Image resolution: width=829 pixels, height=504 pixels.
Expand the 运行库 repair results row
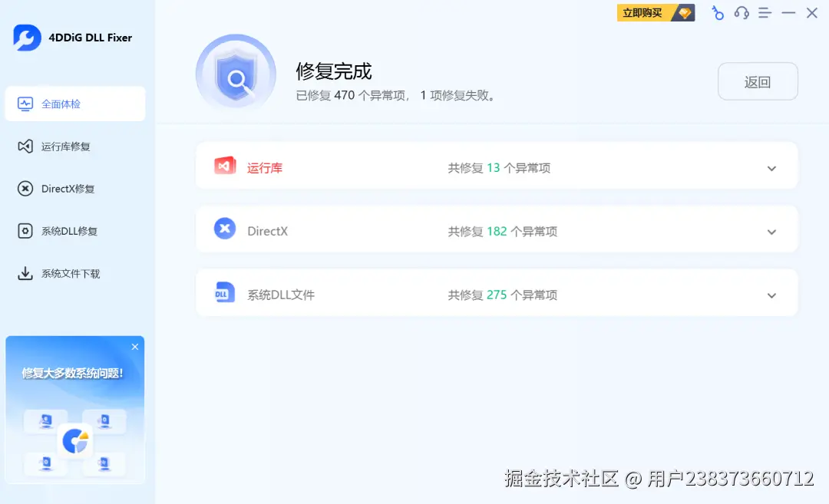click(771, 169)
